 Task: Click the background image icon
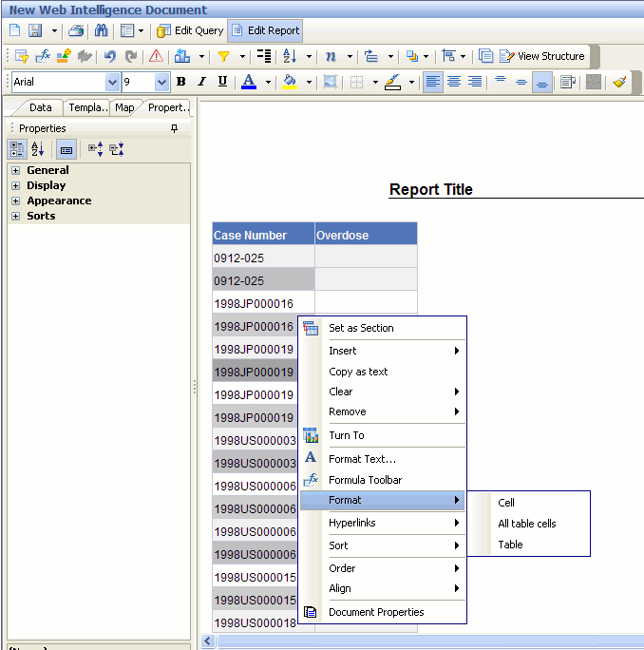(x=331, y=82)
